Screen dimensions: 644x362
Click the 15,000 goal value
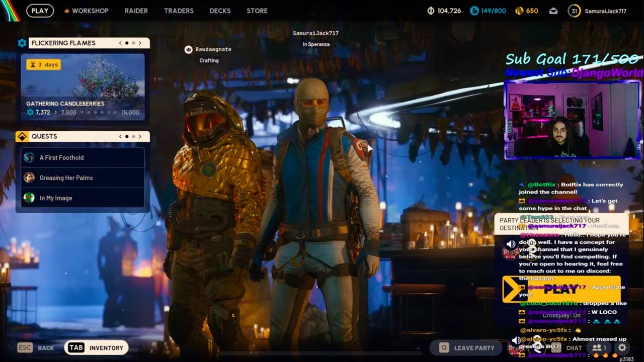point(130,112)
